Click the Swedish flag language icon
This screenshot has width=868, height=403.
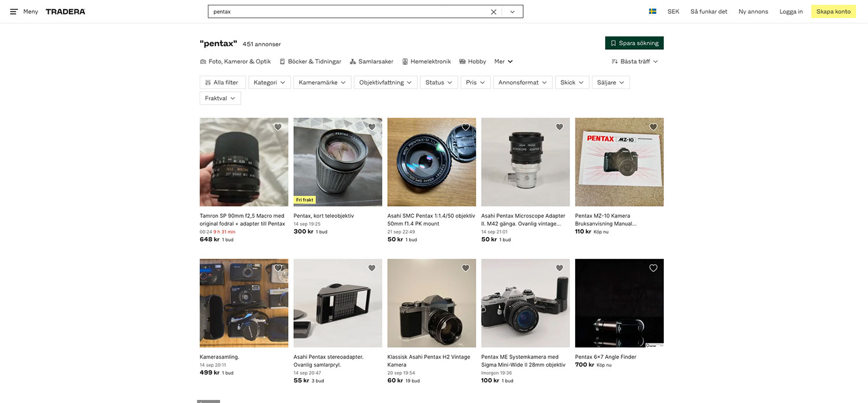[652, 12]
